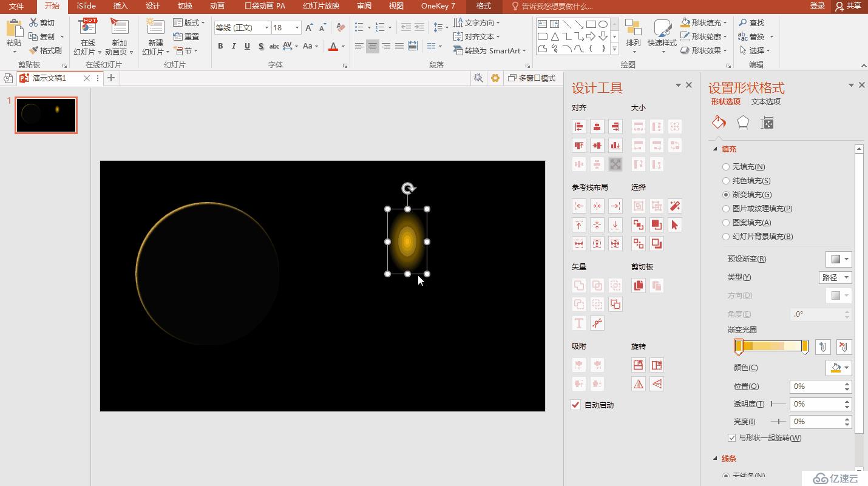This screenshot has height=486, width=868.
Task: Select slide 1 thumbnail
Action: (x=46, y=115)
